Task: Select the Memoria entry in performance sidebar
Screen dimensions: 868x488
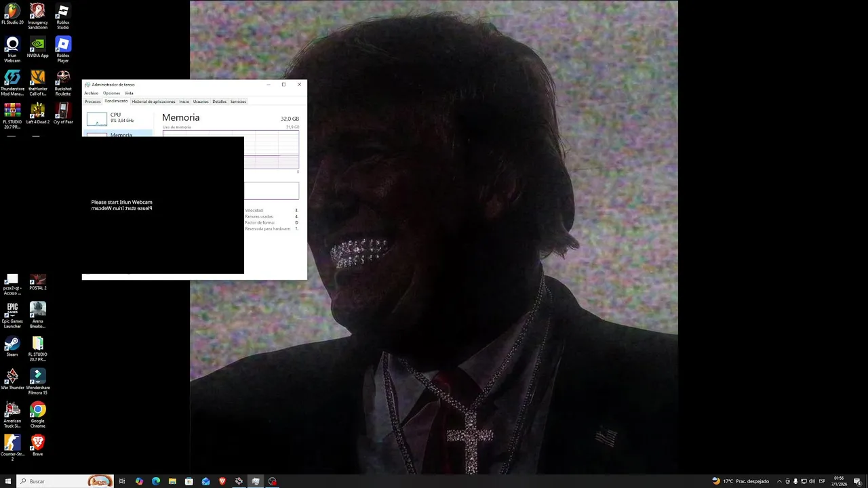Action: pos(119,134)
